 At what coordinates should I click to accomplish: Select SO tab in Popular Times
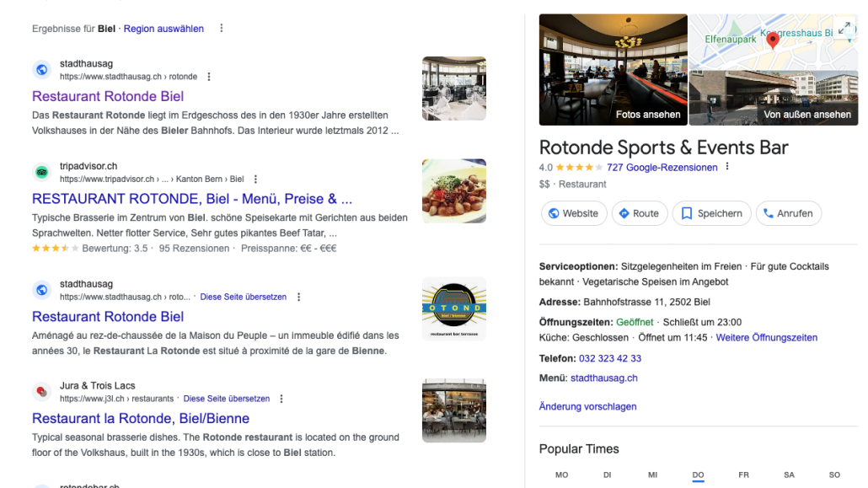834,475
